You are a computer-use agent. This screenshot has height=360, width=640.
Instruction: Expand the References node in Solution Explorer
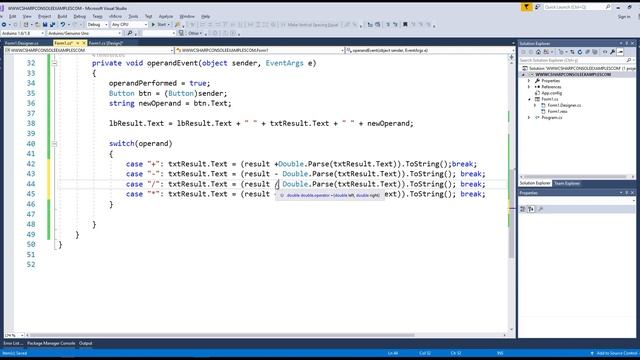(x=529, y=87)
